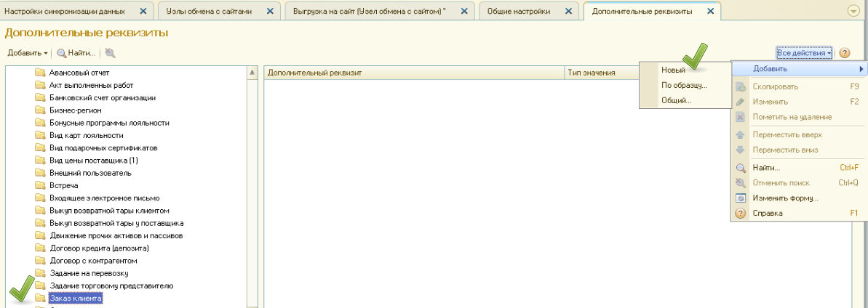This screenshot has height=308, width=868.
Task: Click the Справка icon in context menu
Action: click(740, 214)
